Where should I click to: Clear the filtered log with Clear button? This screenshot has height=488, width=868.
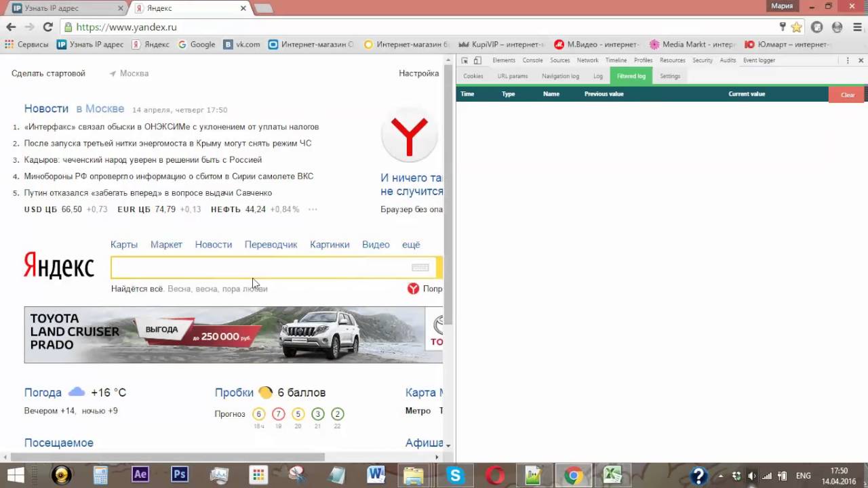coord(848,95)
